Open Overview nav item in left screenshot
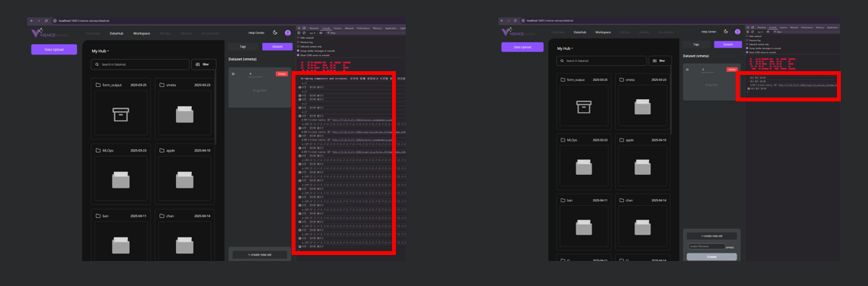The height and width of the screenshot is (286, 868). (92, 33)
